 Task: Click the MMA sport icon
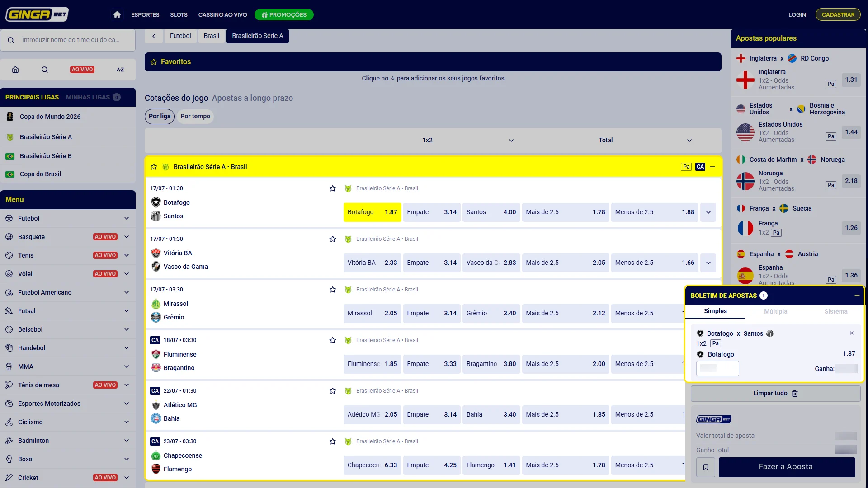9,366
